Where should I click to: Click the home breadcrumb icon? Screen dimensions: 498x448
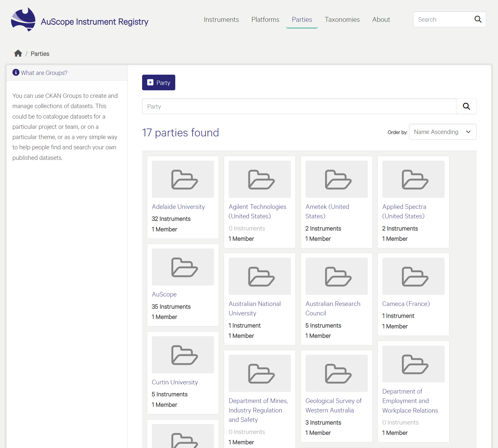coord(18,53)
